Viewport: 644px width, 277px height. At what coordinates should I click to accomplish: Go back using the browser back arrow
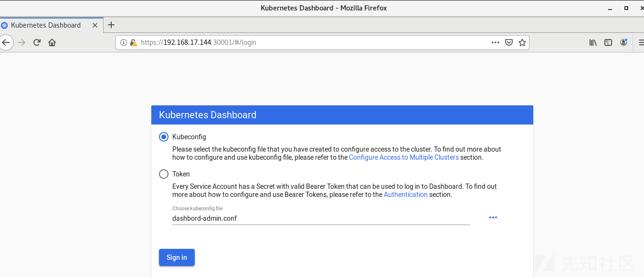pos(5,42)
